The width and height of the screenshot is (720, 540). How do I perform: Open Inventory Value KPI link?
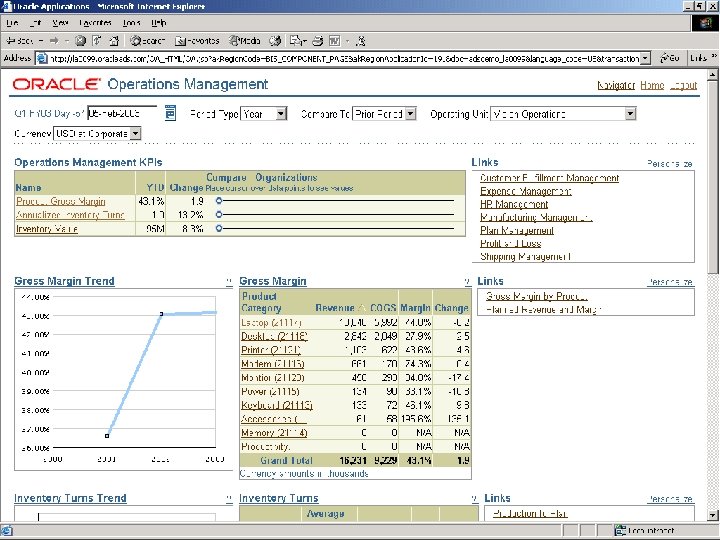(x=46, y=229)
